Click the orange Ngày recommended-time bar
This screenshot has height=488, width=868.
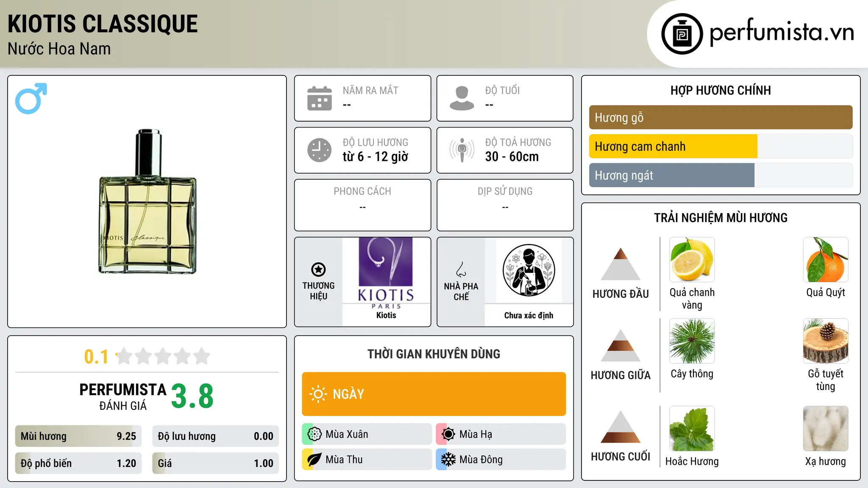434,394
